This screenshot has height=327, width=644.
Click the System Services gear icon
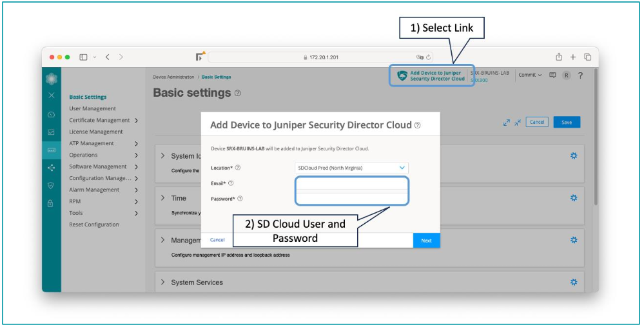click(x=573, y=282)
